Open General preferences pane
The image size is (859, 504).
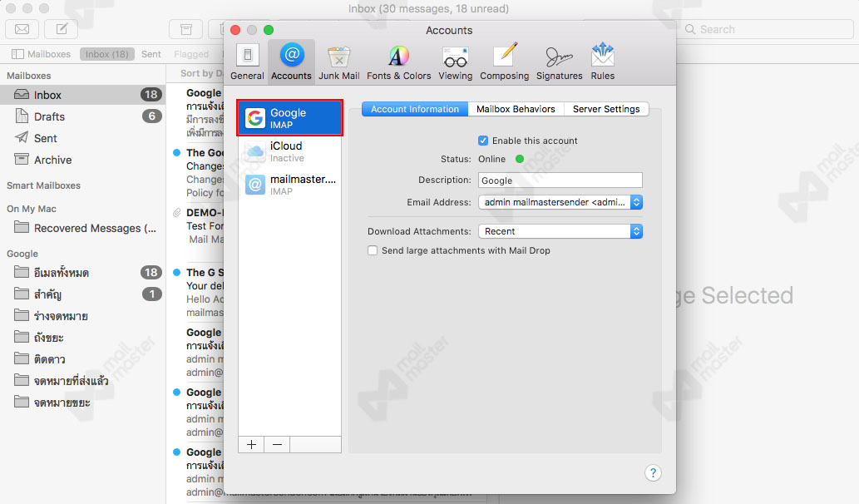(x=247, y=62)
